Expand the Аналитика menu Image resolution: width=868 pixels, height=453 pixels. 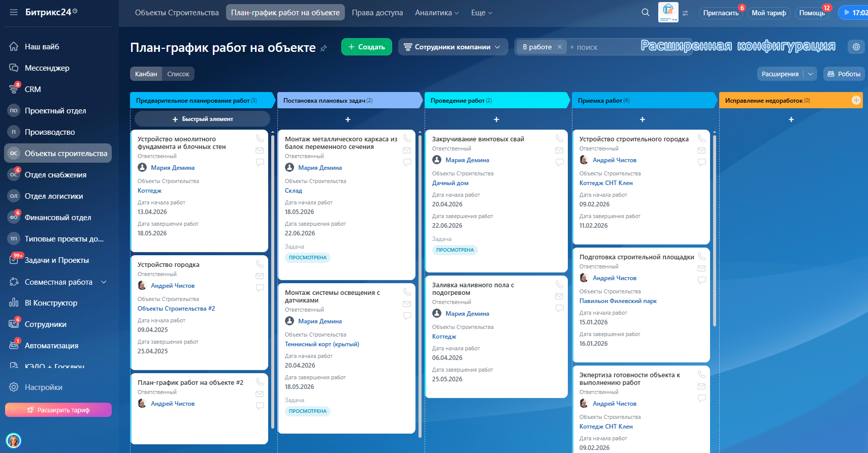click(437, 13)
